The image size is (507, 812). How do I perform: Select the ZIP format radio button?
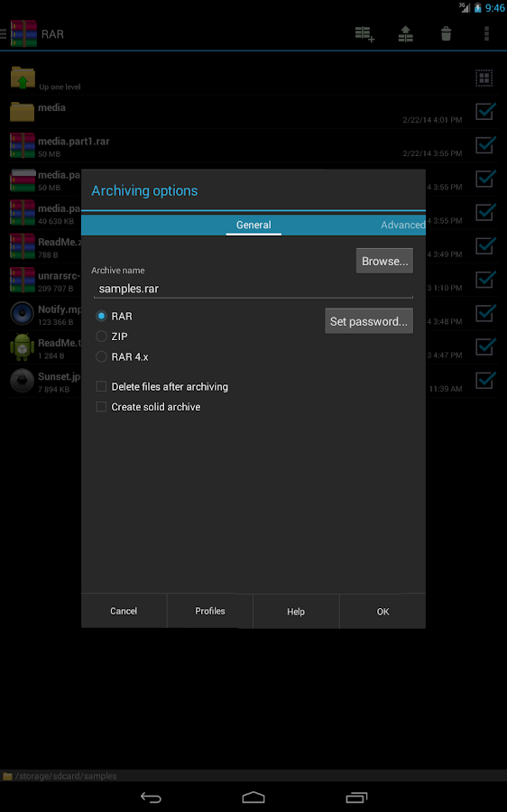click(102, 337)
